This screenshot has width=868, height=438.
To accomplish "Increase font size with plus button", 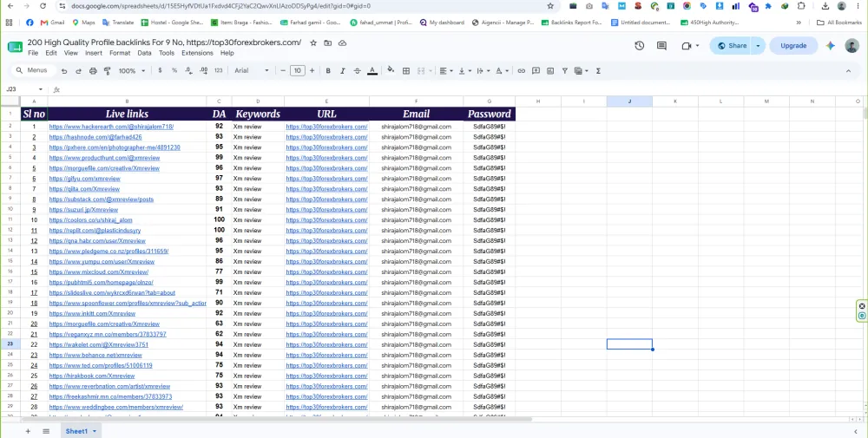I will [x=312, y=71].
